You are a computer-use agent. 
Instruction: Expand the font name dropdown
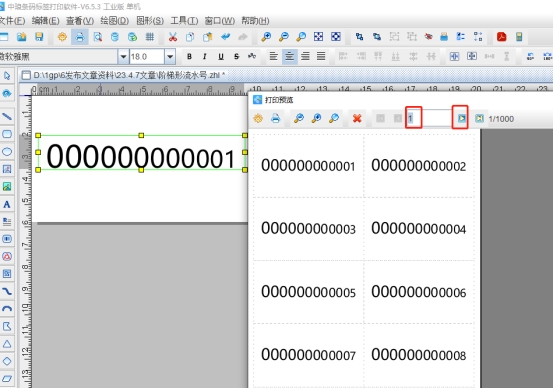pyautogui.click(x=123, y=57)
